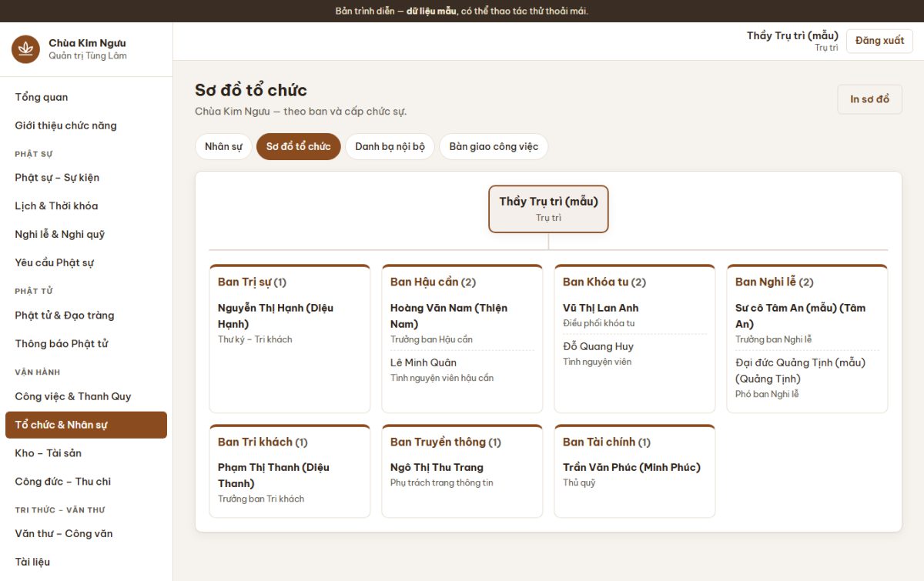Click the lotus logo icon for Chùa Kim Ngưu
Screen dimensions: 924x581
(25, 49)
